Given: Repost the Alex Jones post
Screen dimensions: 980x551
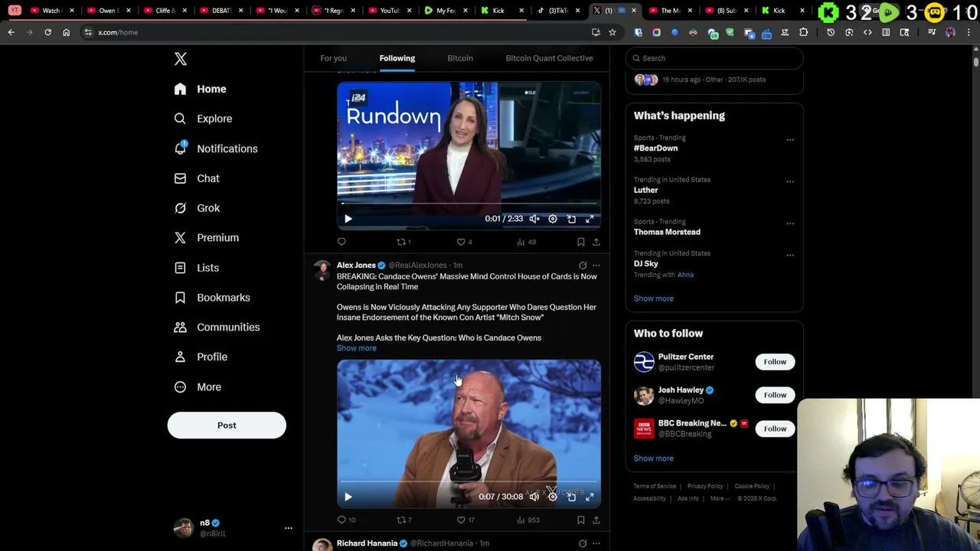Looking at the screenshot, I should coord(404,520).
